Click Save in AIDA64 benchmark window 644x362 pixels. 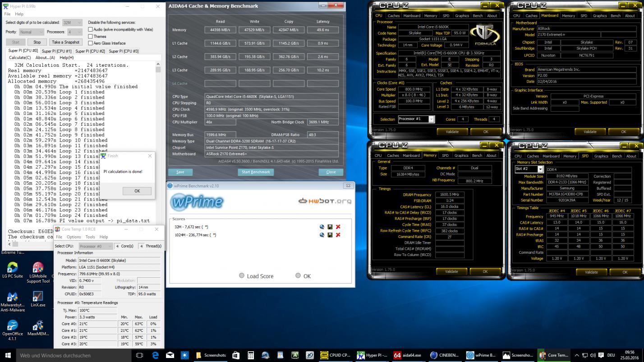click(x=180, y=172)
